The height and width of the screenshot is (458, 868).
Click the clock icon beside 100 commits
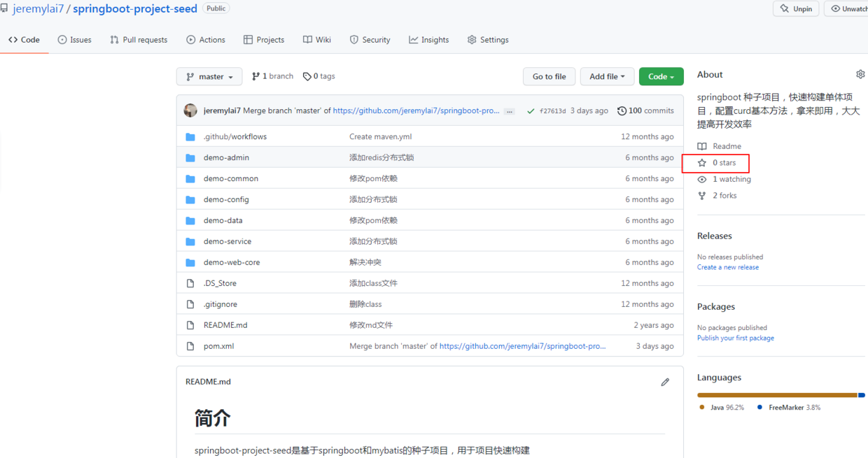(622, 110)
